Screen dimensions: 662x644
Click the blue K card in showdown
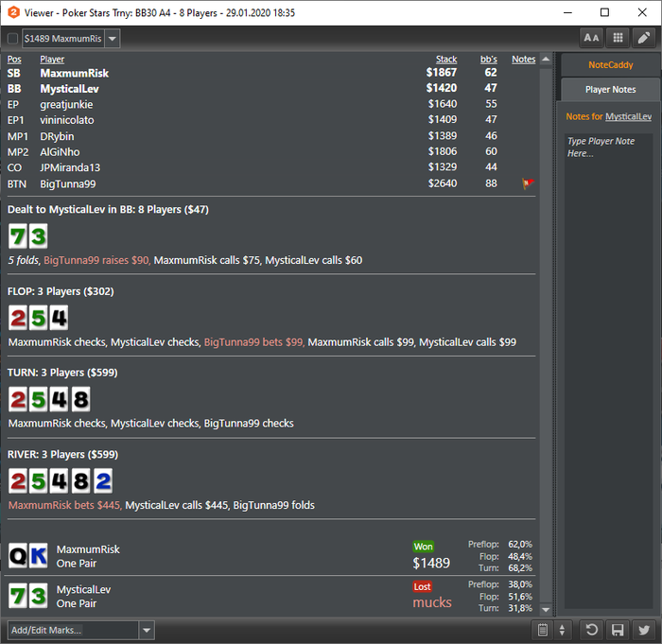[x=39, y=556]
